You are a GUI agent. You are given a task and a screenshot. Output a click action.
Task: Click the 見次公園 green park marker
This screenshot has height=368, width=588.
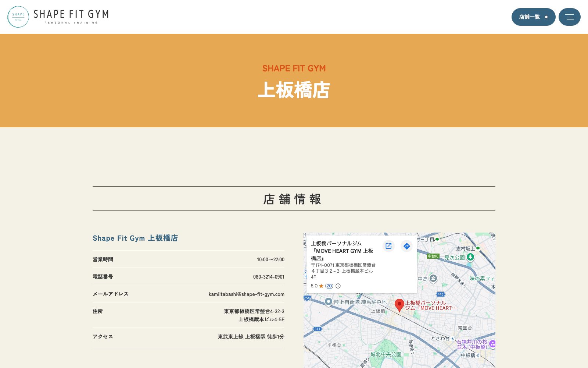(x=470, y=257)
